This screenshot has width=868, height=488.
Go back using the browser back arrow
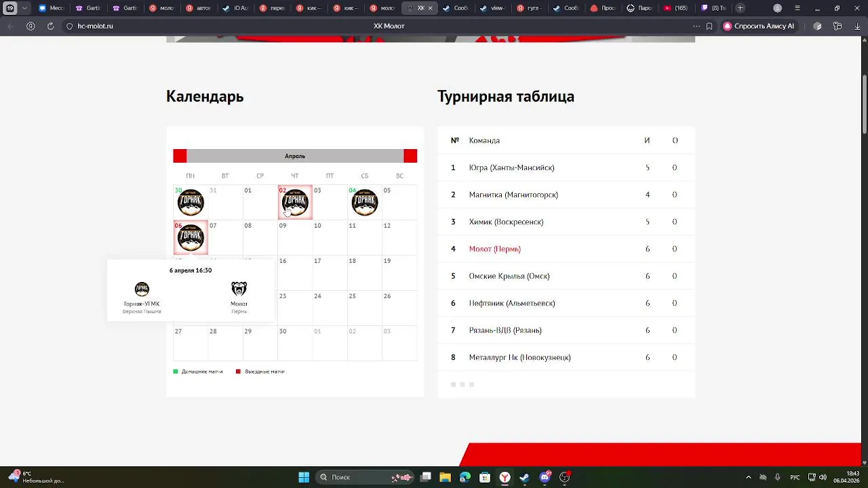click(x=10, y=26)
